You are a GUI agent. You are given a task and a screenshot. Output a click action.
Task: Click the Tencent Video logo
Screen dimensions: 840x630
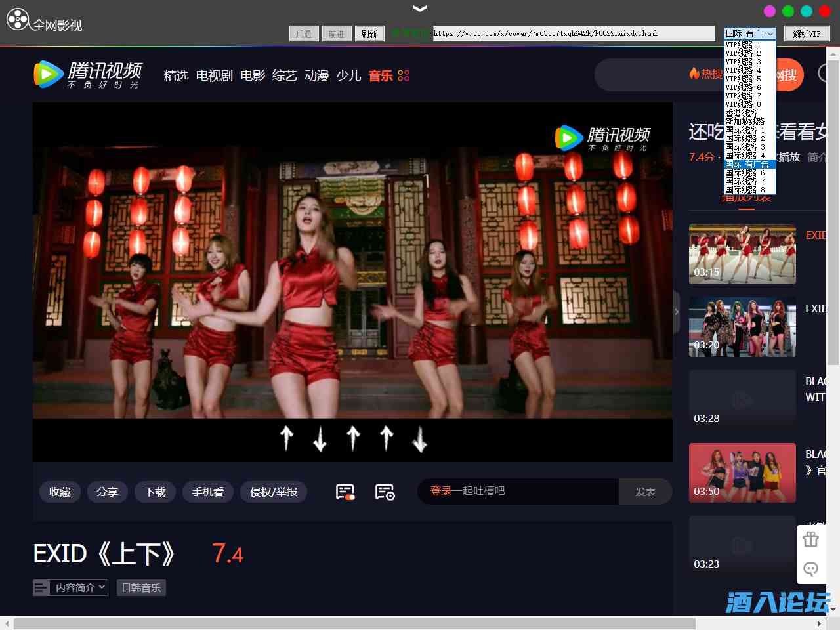tap(87, 75)
